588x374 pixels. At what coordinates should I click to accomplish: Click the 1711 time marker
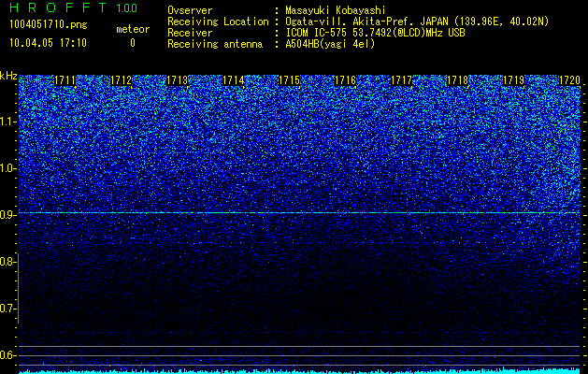(x=65, y=80)
